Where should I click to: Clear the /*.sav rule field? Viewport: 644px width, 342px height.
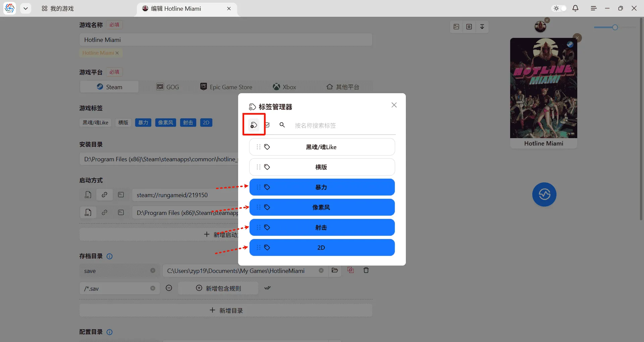(x=153, y=288)
